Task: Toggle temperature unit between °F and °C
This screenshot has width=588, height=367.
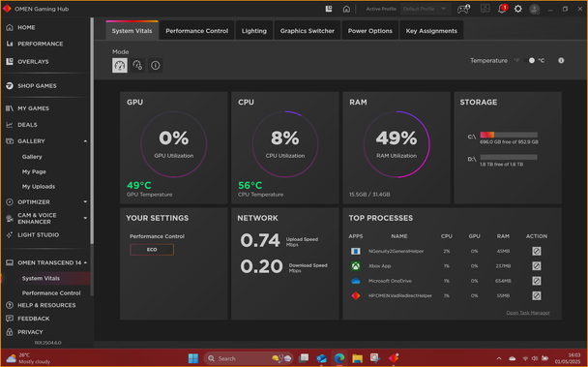Action: [x=529, y=60]
